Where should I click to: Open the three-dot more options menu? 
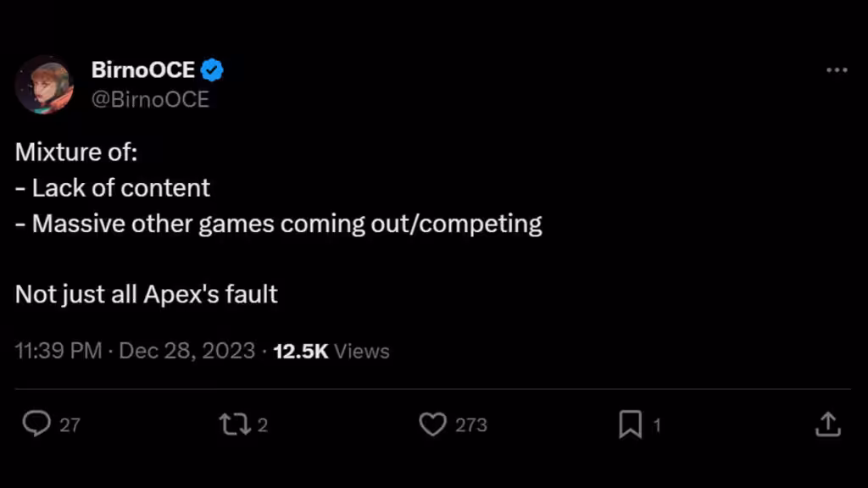pyautogui.click(x=837, y=70)
